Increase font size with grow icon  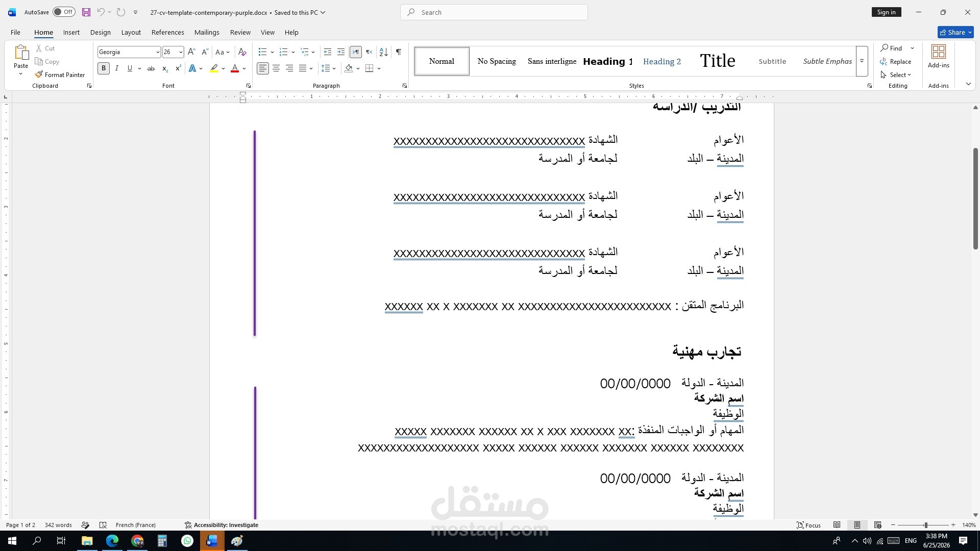coord(191,52)
